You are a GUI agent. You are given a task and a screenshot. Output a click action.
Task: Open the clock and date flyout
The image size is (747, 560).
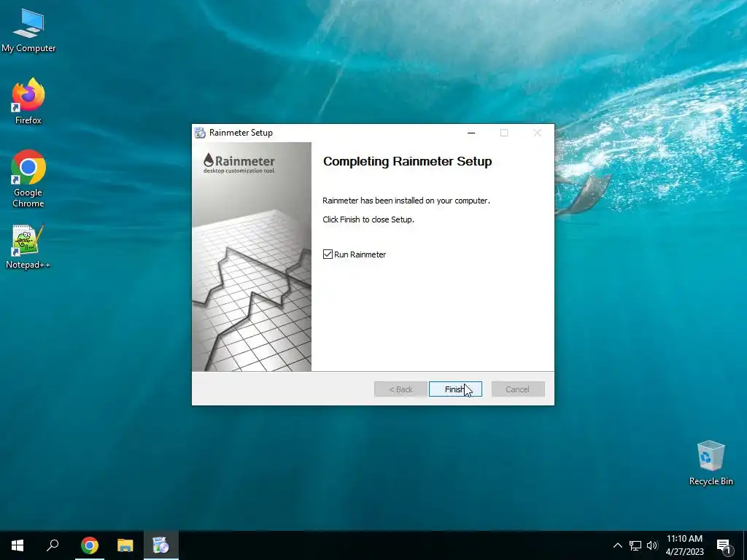(x=684, y=545)
